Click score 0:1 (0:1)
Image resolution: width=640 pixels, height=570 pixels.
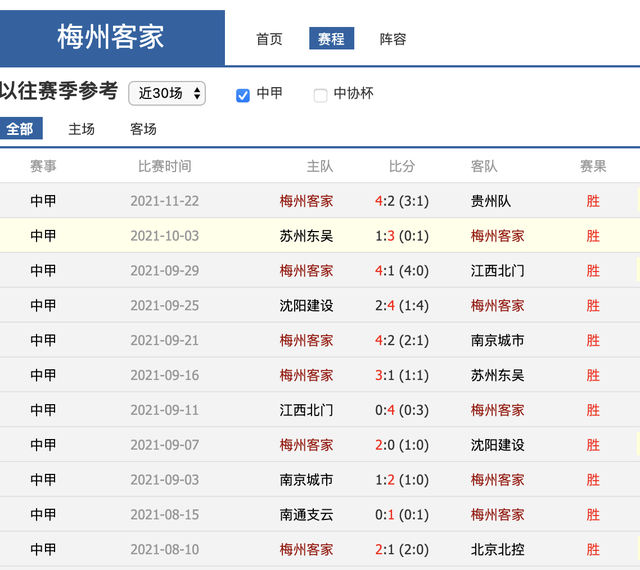point(402,514)
